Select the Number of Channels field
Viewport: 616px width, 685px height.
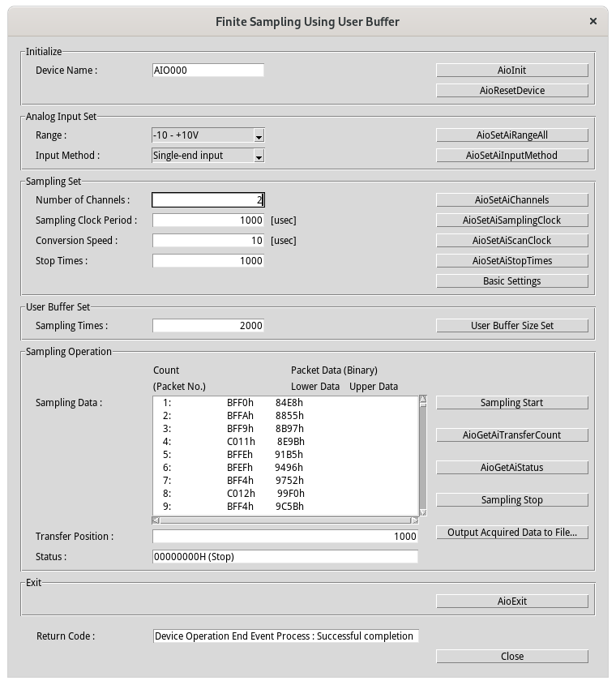[x=208, y=199]
